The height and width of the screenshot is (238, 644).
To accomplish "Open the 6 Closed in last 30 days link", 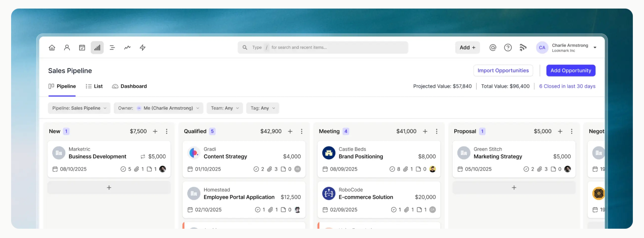I will coord(567,86).
